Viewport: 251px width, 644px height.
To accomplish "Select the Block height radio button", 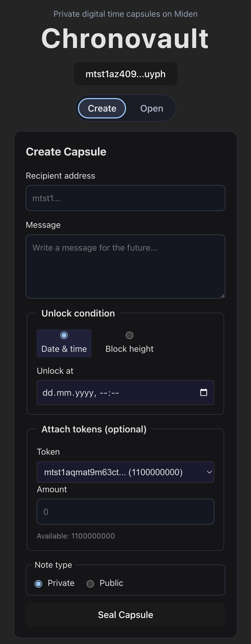I will point(130,335).
